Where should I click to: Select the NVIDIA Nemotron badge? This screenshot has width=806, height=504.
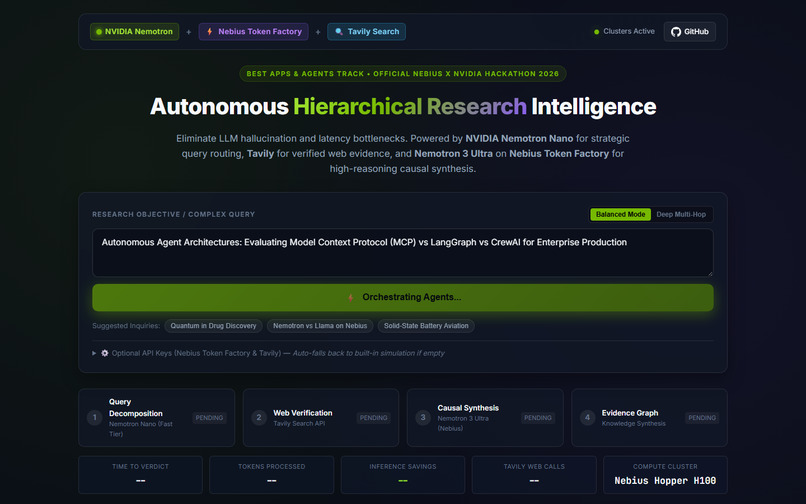(x=134, y=31)
